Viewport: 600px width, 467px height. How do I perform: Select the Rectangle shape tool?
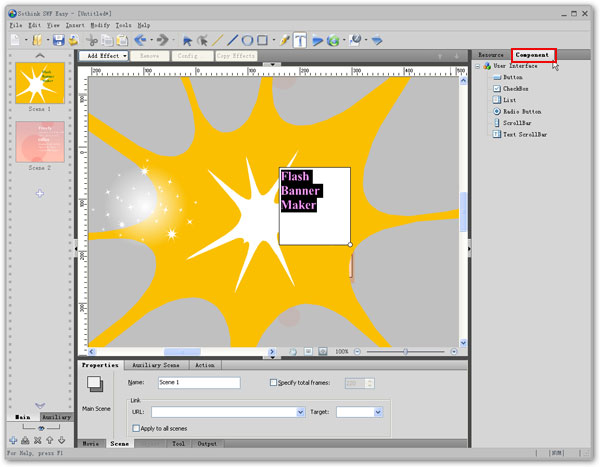[x=262, y=40]
